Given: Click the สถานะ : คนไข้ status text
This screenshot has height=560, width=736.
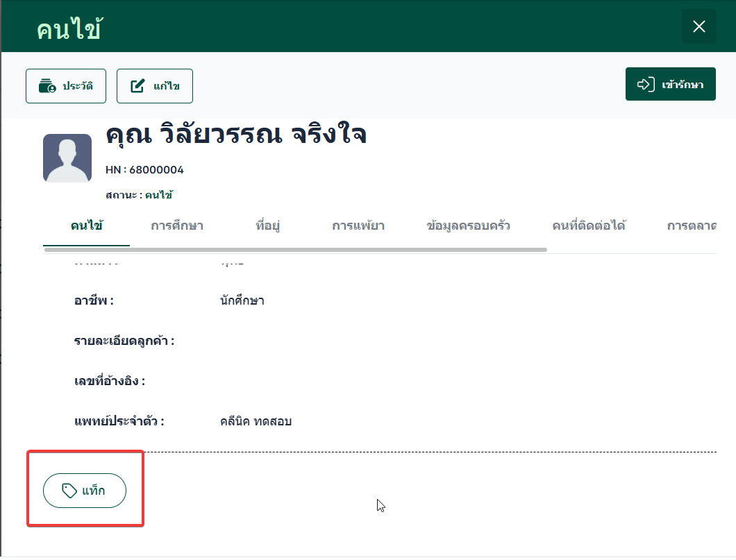Looking at the screenshot, I should (x=139, y=195).
